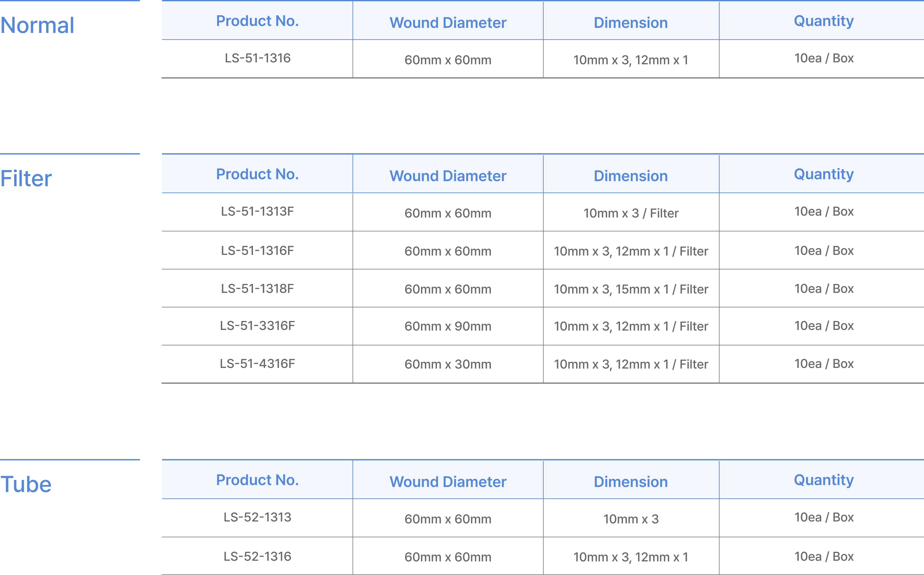Click the Filter section heading
This screenshot has height=575, width=924.
pos(26,179)
